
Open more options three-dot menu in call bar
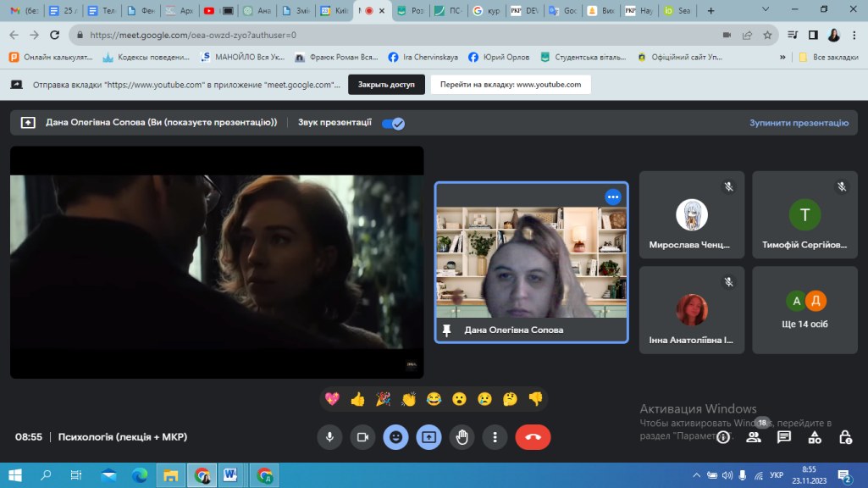(x=495, y=437)
